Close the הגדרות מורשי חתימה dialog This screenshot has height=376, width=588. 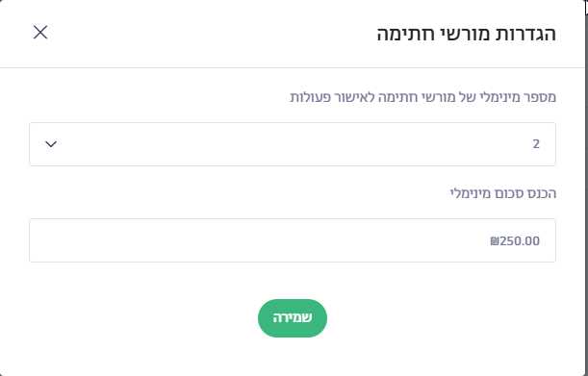pos(40,33)
